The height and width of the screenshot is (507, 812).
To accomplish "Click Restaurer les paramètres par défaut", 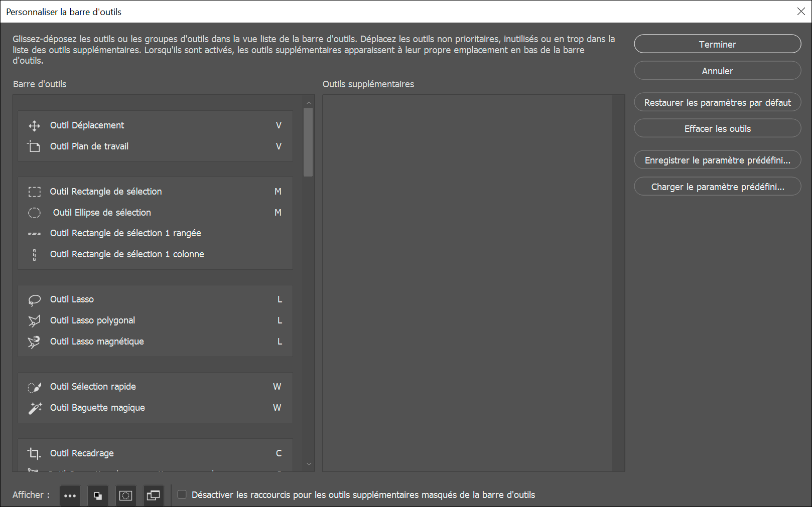I will click(717, 102).
